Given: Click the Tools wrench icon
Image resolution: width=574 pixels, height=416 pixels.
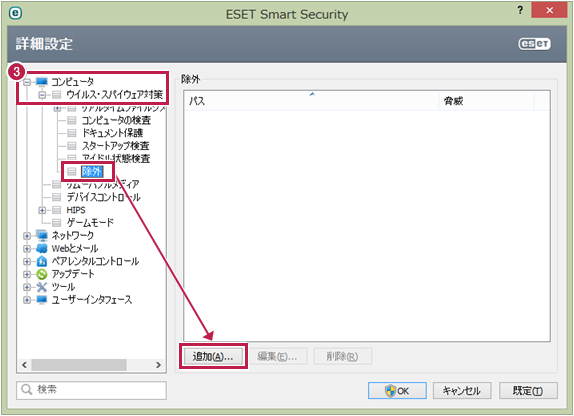Looking at the screenshot, I should [42, 287].
